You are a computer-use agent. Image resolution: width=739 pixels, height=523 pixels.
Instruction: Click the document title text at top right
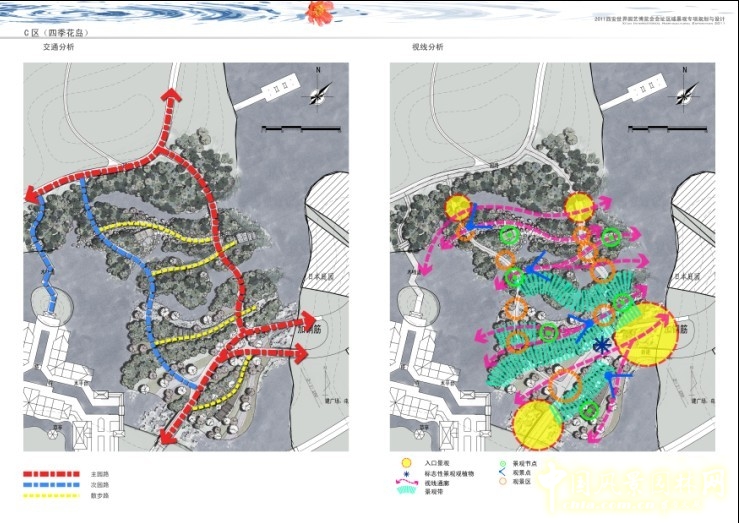[x=658, y=18]
